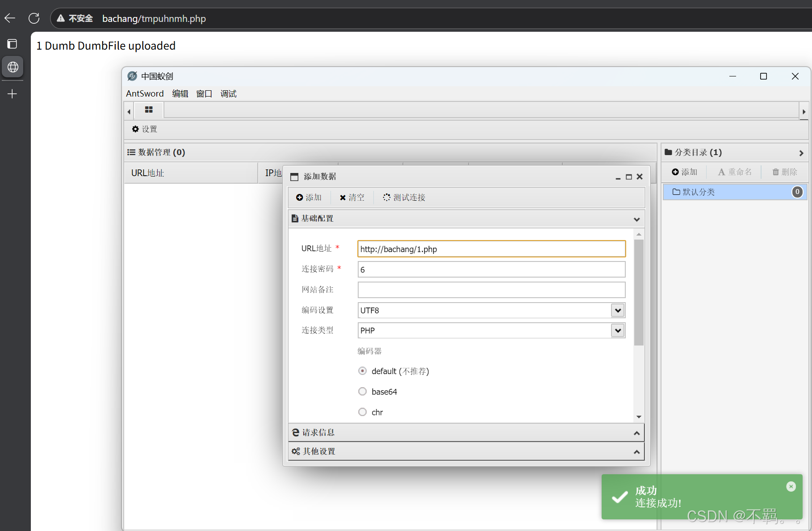
Task: Click 删除 category button
Action: pos(785,172)
